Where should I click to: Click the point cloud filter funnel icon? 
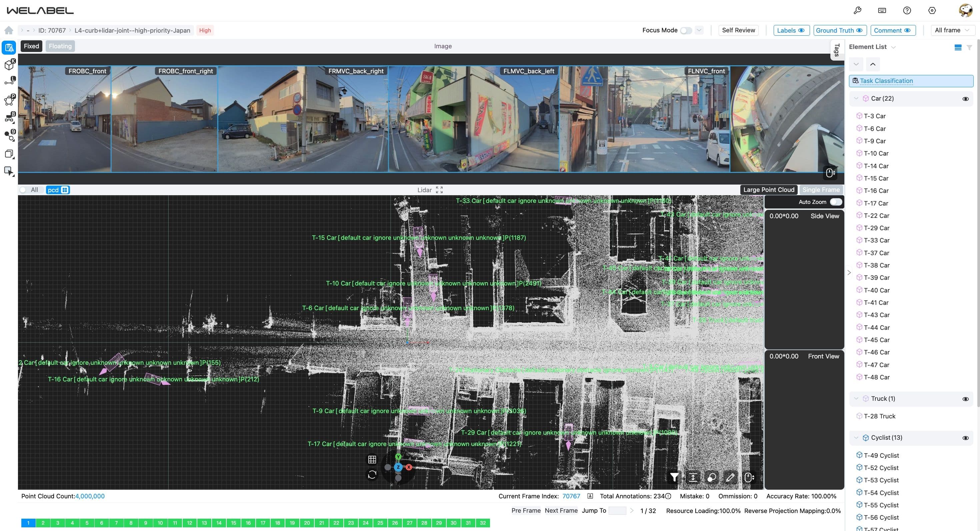click(674, 477)
